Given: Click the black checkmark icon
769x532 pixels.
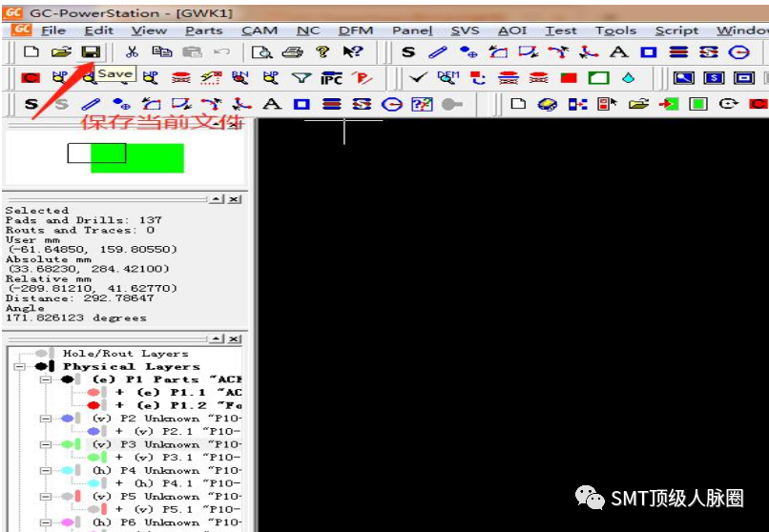Looking at the screenshot, I should tap(418, 78).
